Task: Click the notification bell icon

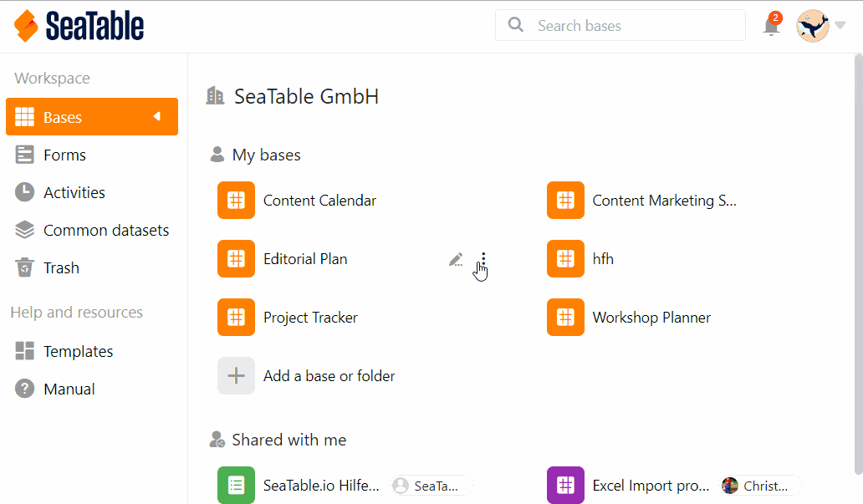Action: pyautogui.click(x=771, y=27)
